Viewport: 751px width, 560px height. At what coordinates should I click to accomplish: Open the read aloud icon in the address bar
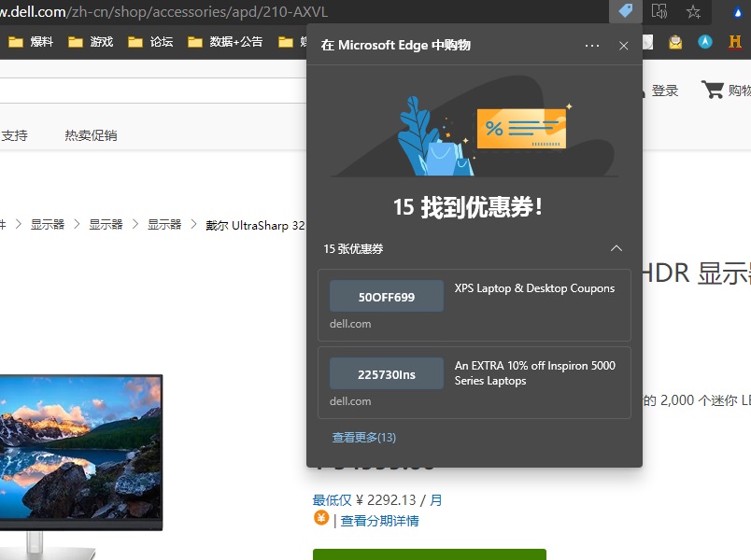(660, 12)
